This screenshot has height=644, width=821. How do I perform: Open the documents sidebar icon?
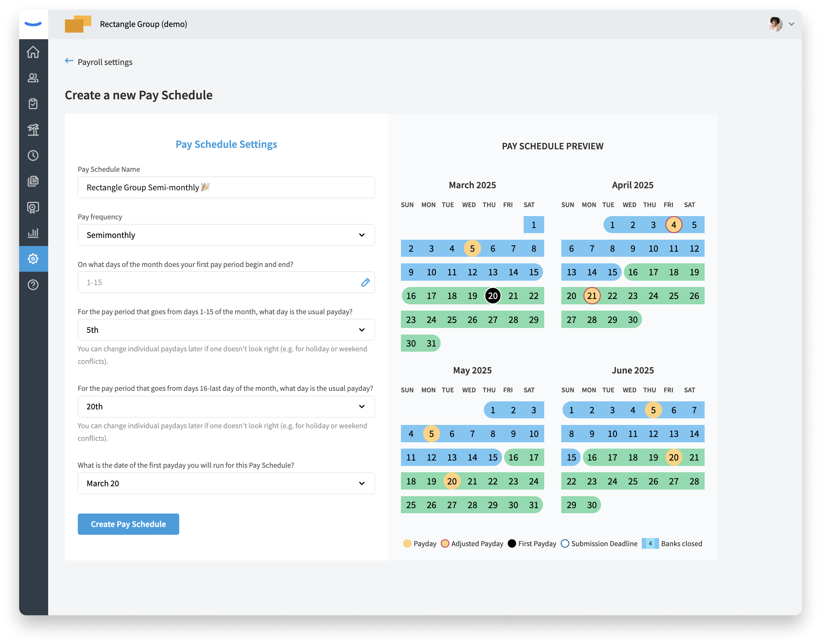[x=33, y=181]
